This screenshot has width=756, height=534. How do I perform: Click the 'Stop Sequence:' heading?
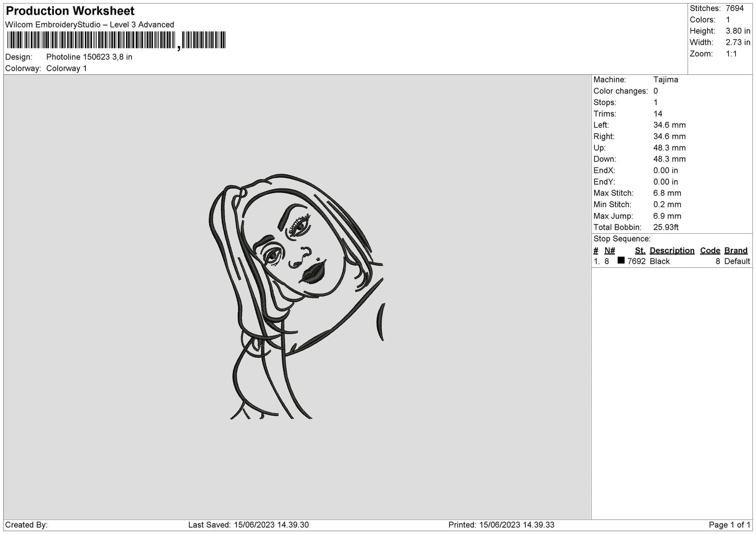point(622,239)
